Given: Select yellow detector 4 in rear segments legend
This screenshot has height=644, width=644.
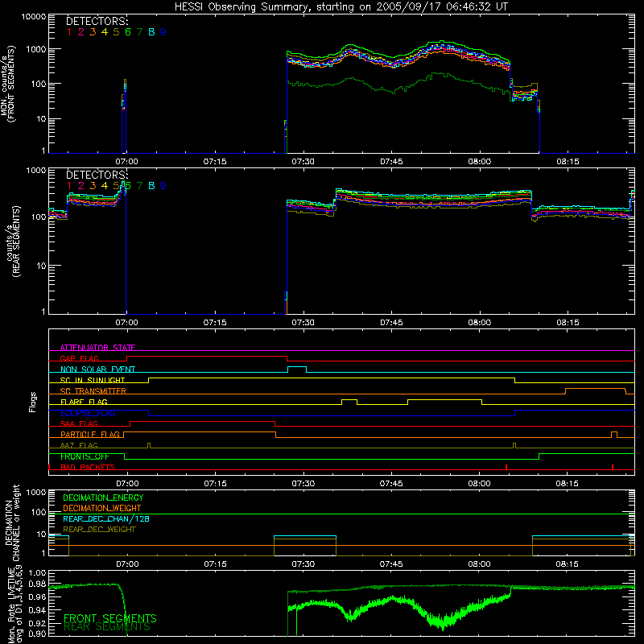Looking at the screenshot, I should 105,186.
